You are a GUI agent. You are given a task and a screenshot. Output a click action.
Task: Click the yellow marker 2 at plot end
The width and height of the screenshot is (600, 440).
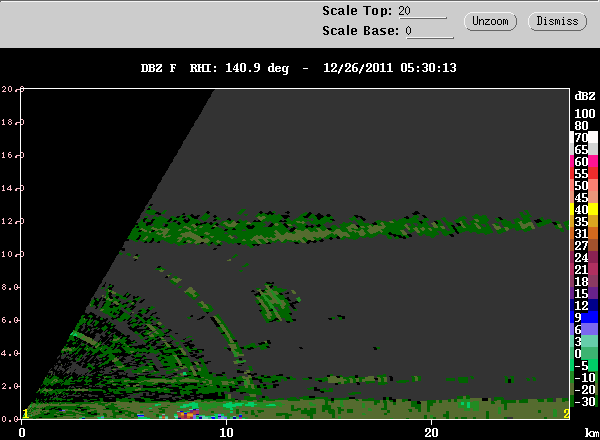click(x=566, y=414)
